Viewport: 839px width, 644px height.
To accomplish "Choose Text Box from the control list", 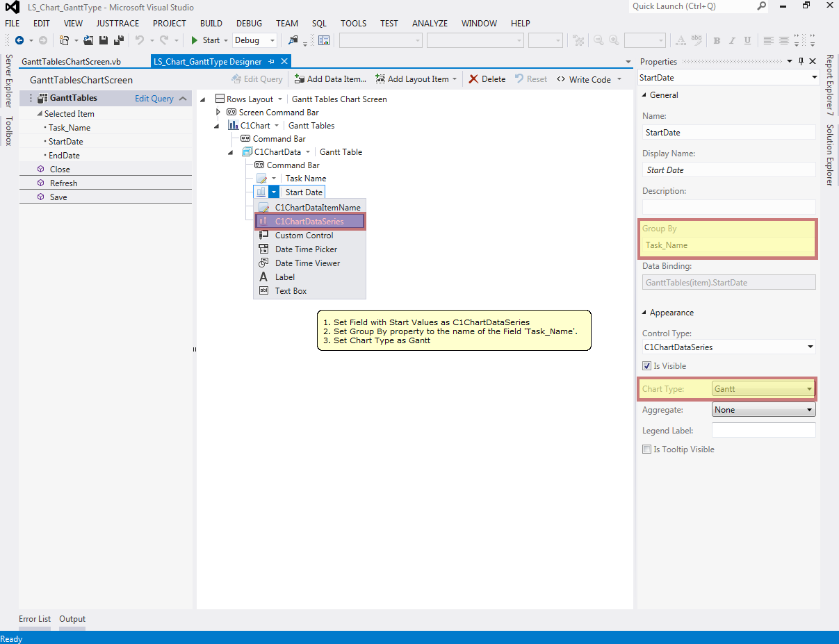I will pos(309,291).
